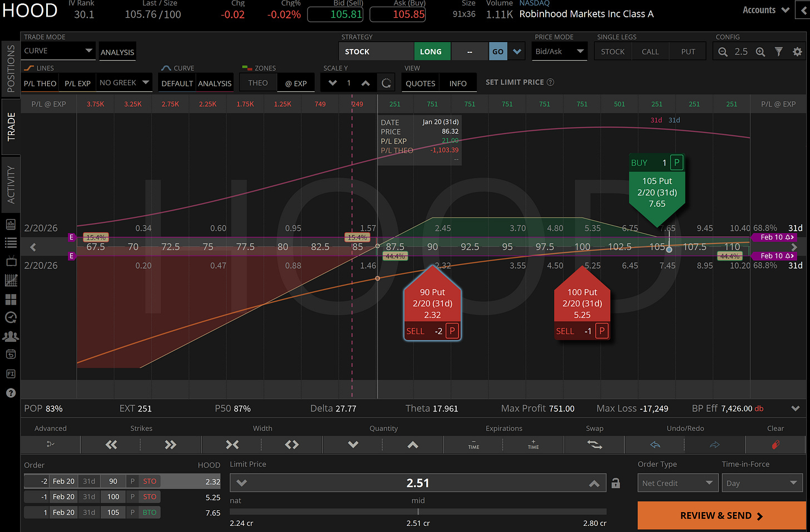The image size is (810, 532).
Task: Reset the Scale Y value
Action: pos(386,83)
